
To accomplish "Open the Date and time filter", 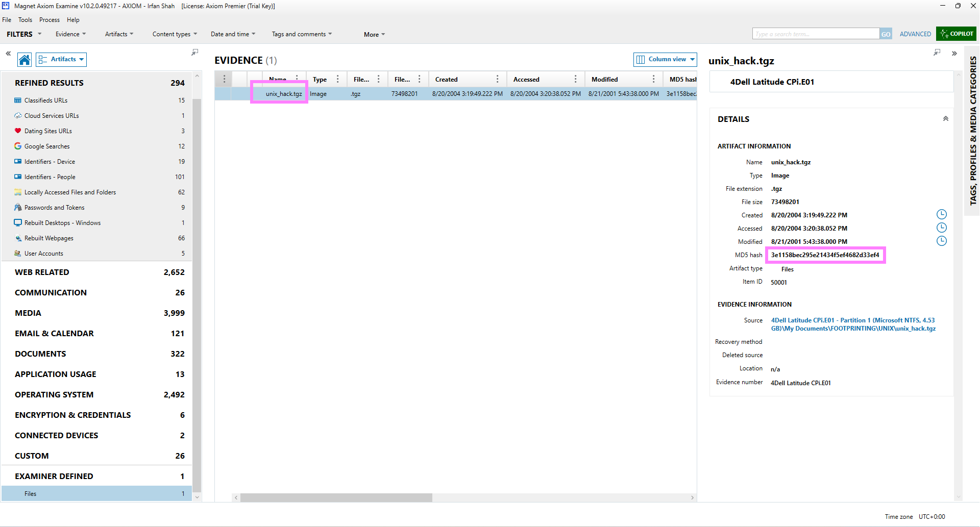I will [233, 34].
